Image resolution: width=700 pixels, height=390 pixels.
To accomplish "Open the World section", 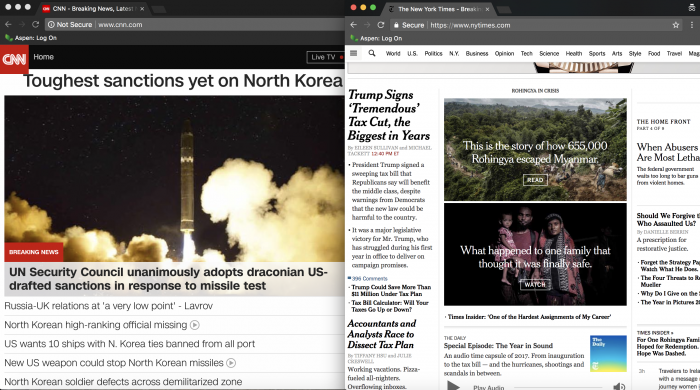I will pos(393,54).
